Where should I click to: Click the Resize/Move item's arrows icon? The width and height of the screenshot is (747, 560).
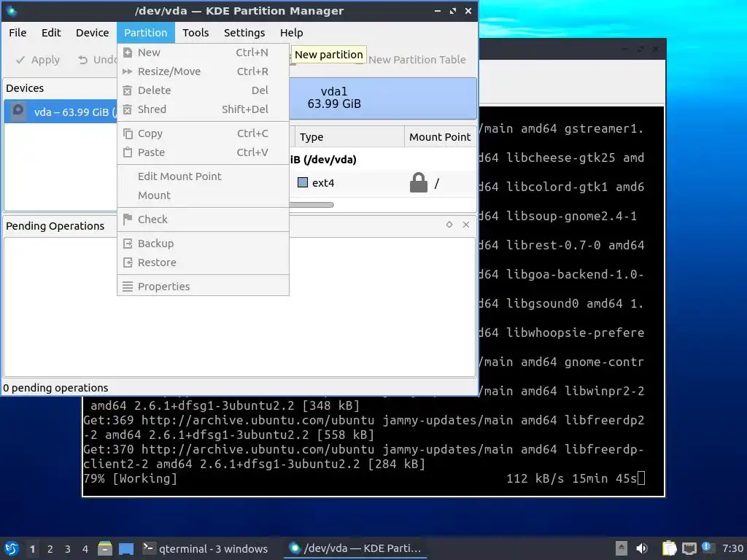click(x=127, y=71)
